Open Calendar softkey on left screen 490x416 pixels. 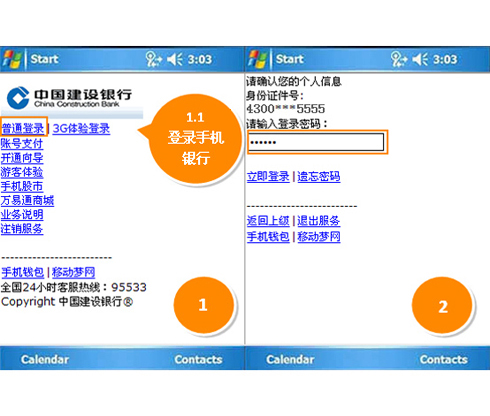(45, 359)
